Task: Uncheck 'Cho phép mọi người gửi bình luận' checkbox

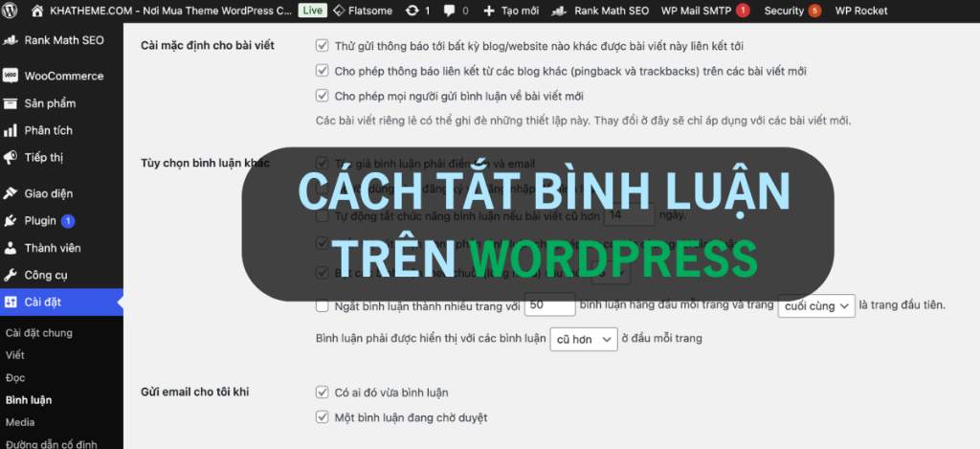Action: 322,96
